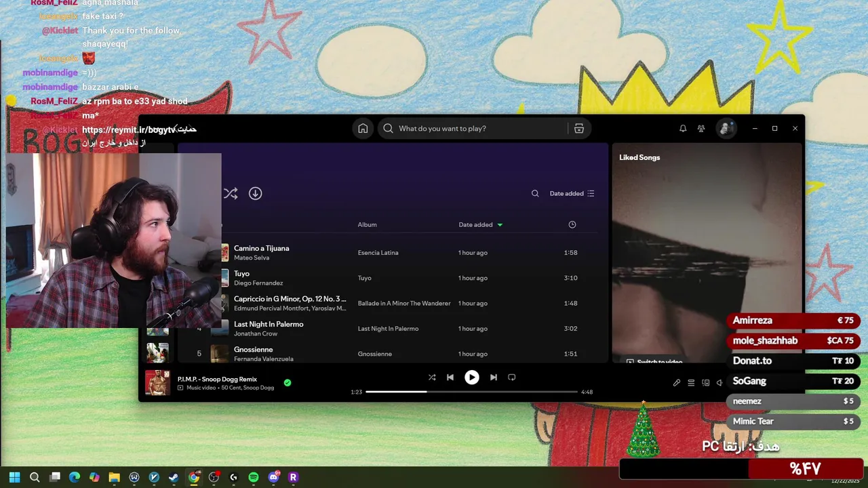Screen dimensions: 868x488
Task: Open OBS Studio from the taskbar
Action: (214, 477)
